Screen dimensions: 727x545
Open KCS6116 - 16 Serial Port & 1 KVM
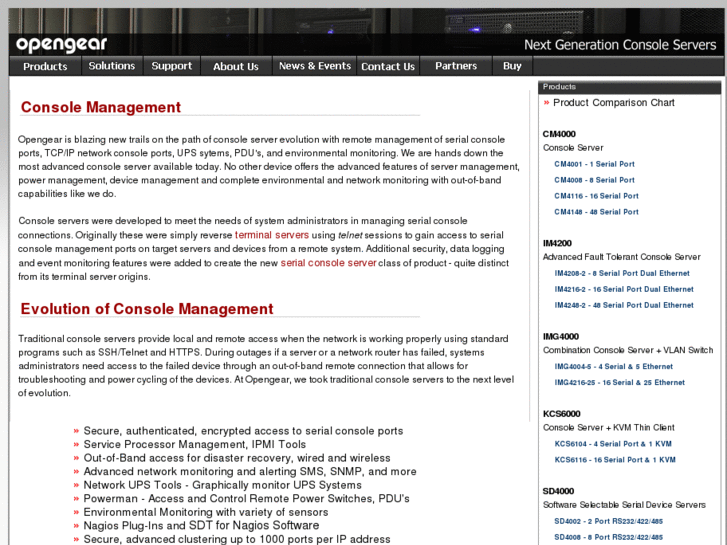tap(615, 460)
